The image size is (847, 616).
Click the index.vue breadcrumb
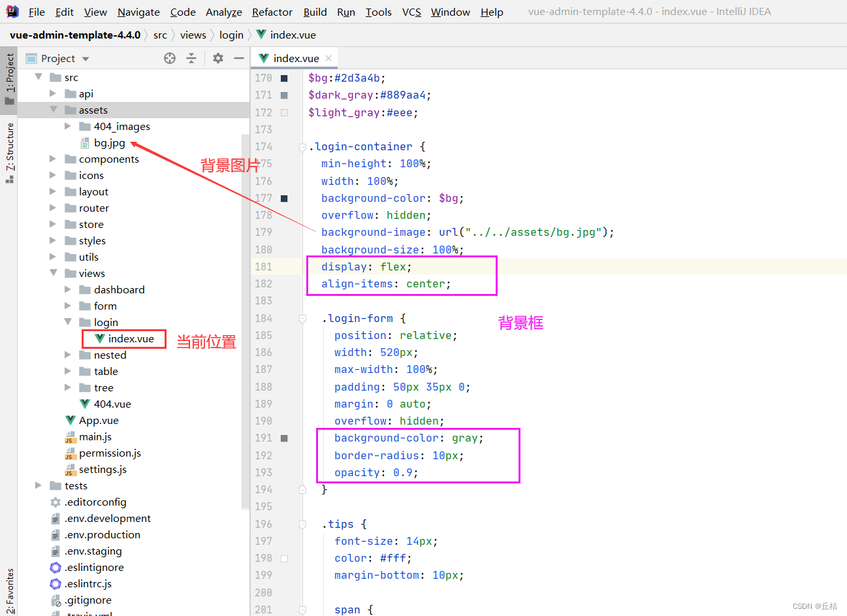(286, 35)
